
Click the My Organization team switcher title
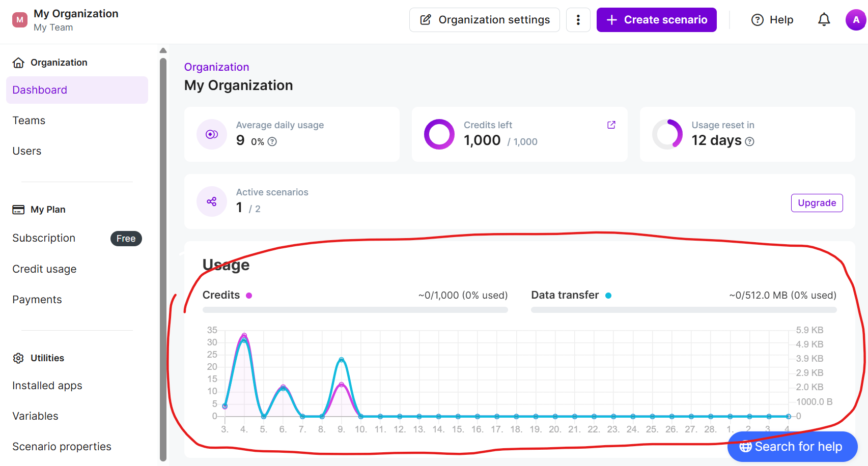(76, 14)
